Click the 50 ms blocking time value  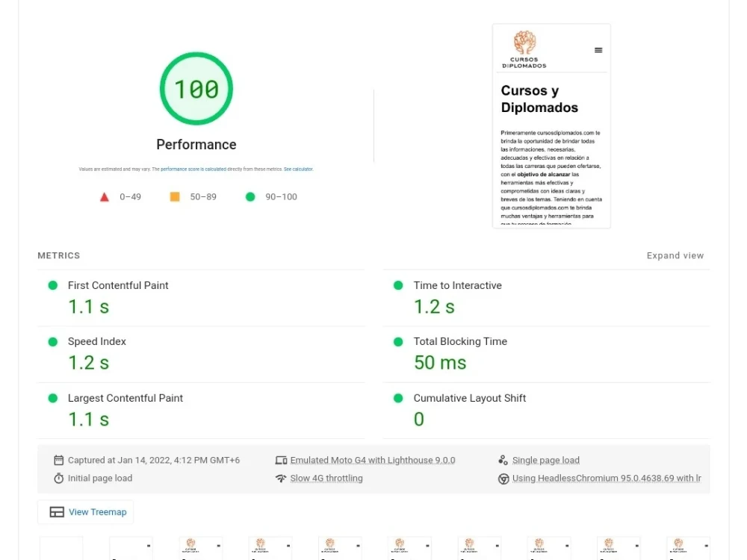point(440,363)
